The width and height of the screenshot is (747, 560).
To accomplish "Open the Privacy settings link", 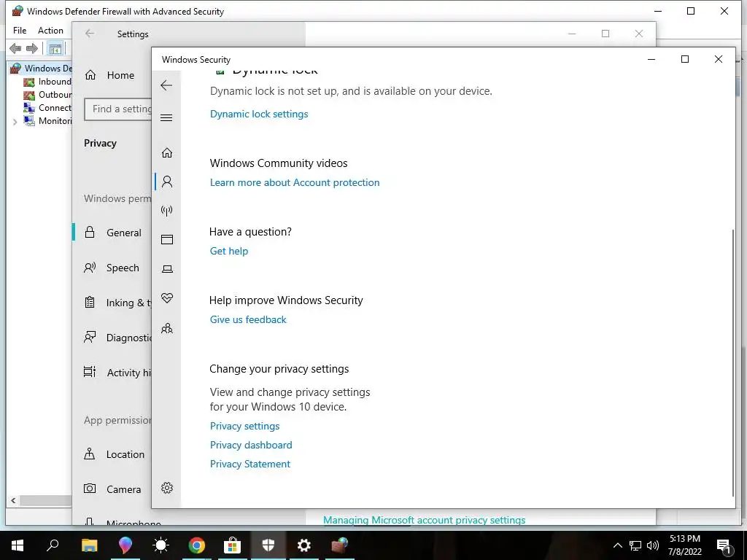I will (x=245, y=426).
